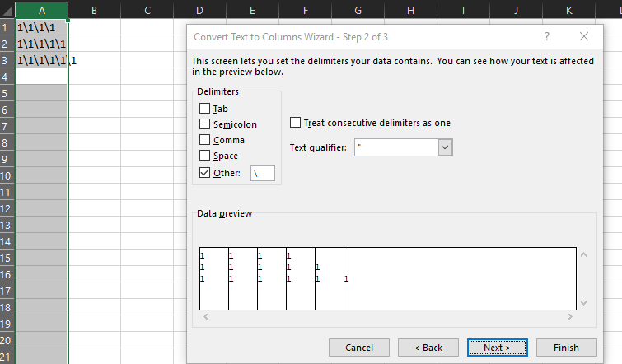Proceed with the Next button
This screenshot has width=622, height=364.
(497, 348)
